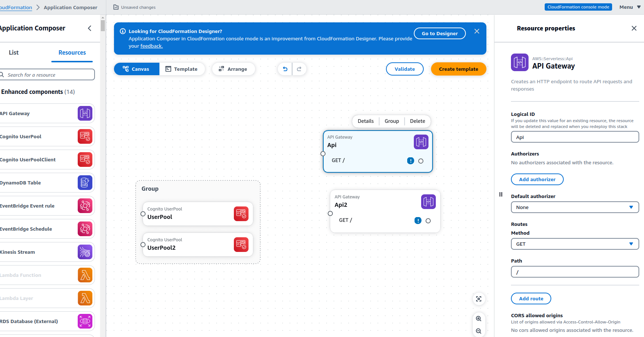
Task: Click the Lambda Layer icon
Action: coord(85,298)
